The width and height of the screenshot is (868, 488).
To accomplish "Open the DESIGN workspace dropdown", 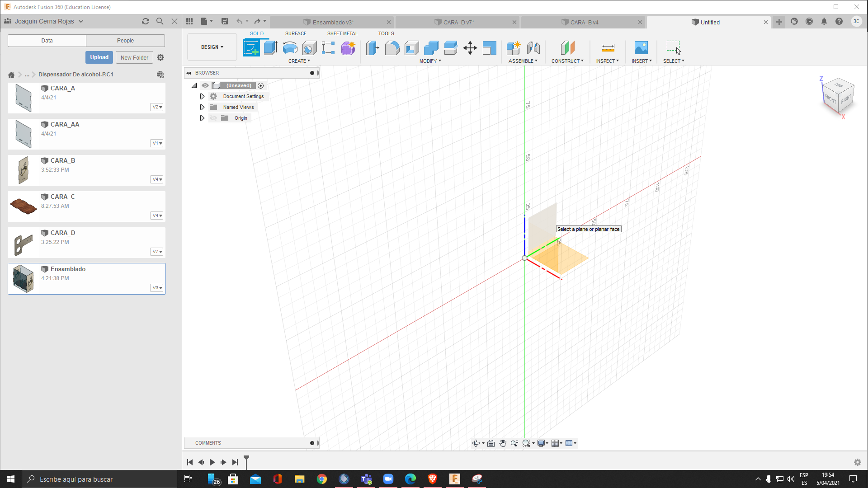I will pyautogui.click(x=212, y=47).
